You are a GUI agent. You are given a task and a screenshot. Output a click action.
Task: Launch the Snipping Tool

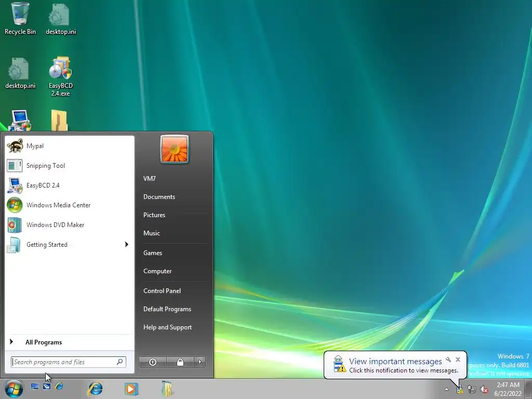point(70,166)
